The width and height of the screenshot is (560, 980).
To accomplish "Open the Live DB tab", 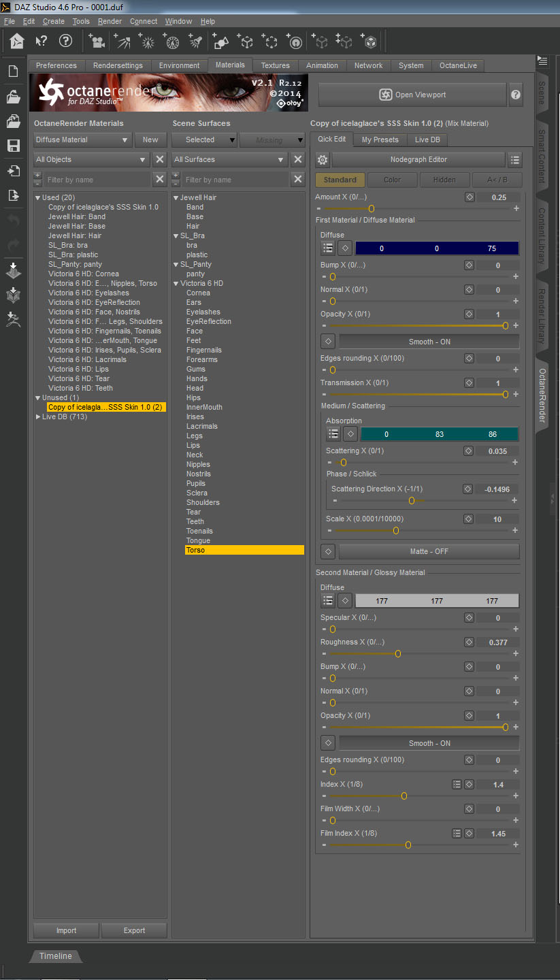I will point(427,140).
